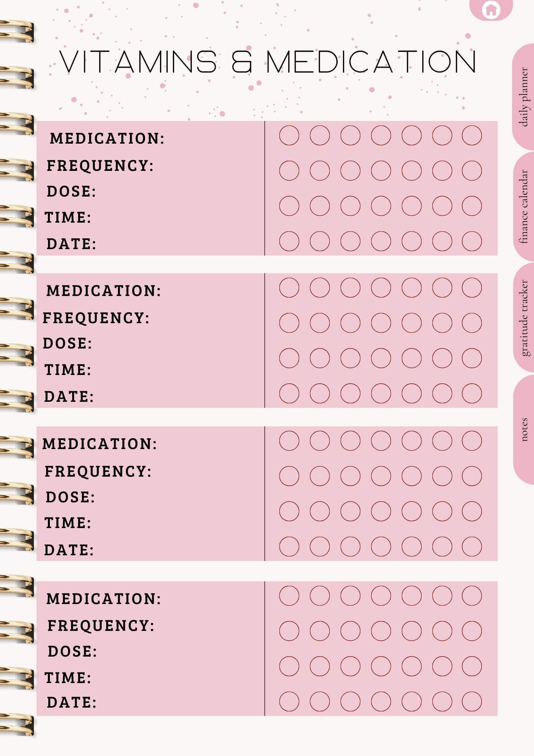The width and height of the screenshot is (534, 756).
Task: Click the home icon at top right
Action: click(x=491, y=9)
